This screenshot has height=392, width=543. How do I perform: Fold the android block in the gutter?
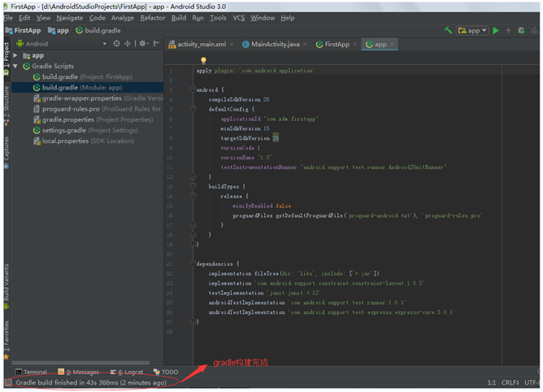pos(194,89)
